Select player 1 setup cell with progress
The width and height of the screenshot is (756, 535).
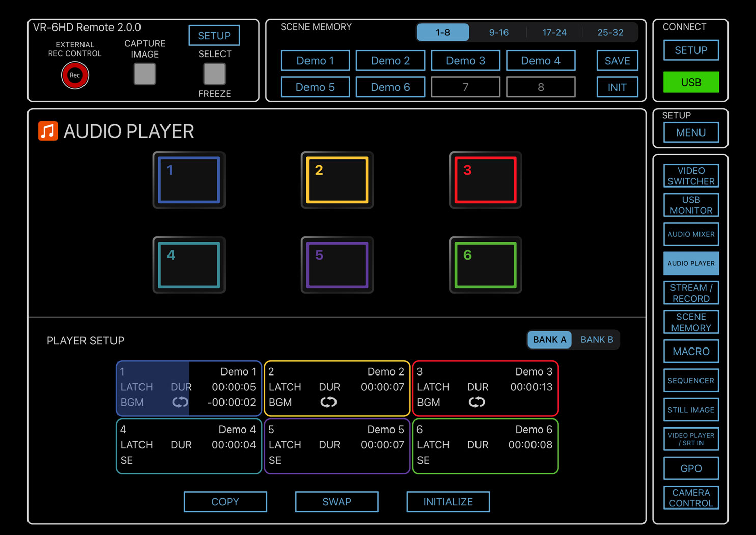pyautogui.click(x=189, y=388)
